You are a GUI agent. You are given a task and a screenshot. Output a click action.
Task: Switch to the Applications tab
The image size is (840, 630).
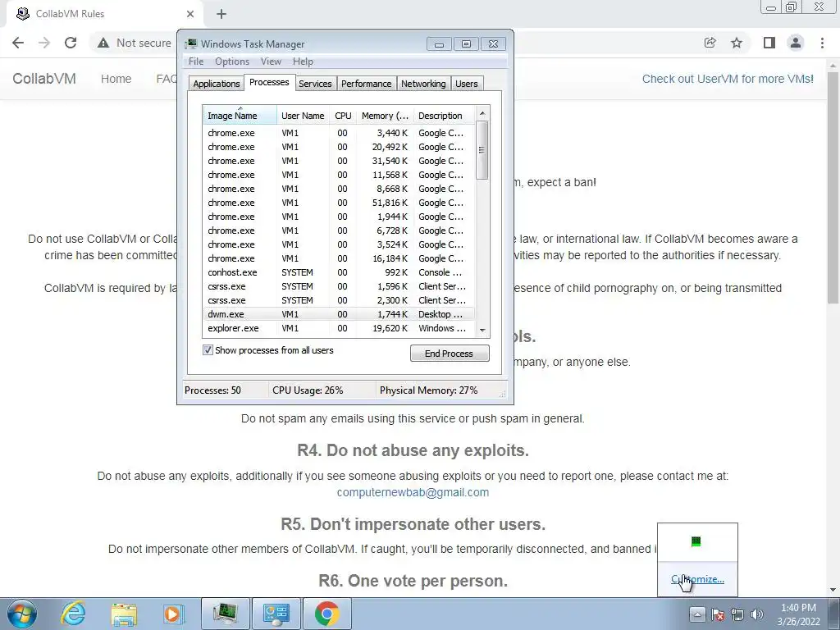(x=217, y=84)
